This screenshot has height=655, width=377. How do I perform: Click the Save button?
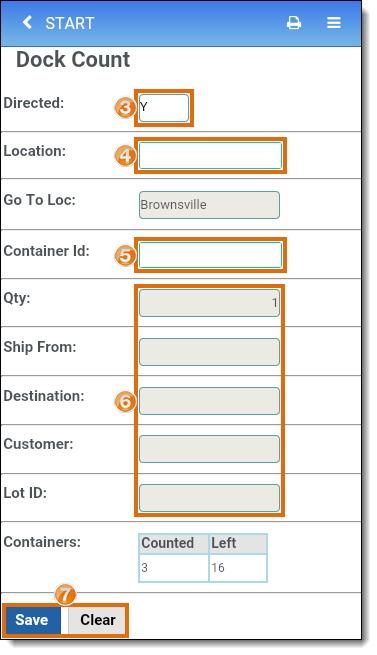point(33,620)
